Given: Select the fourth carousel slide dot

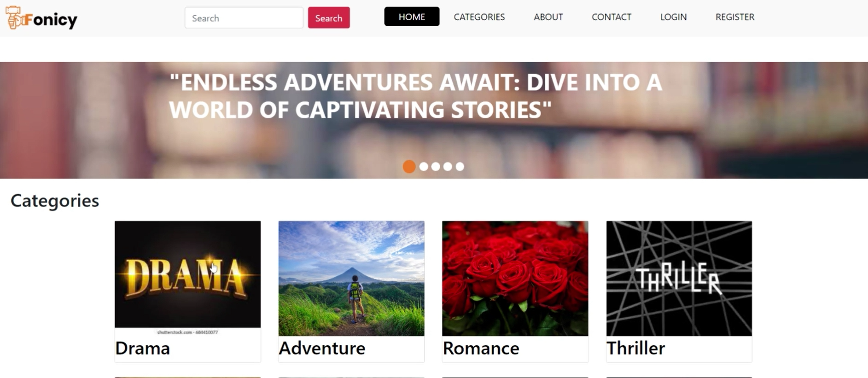Looking at the screenshot, I should (x=448, y=167).
